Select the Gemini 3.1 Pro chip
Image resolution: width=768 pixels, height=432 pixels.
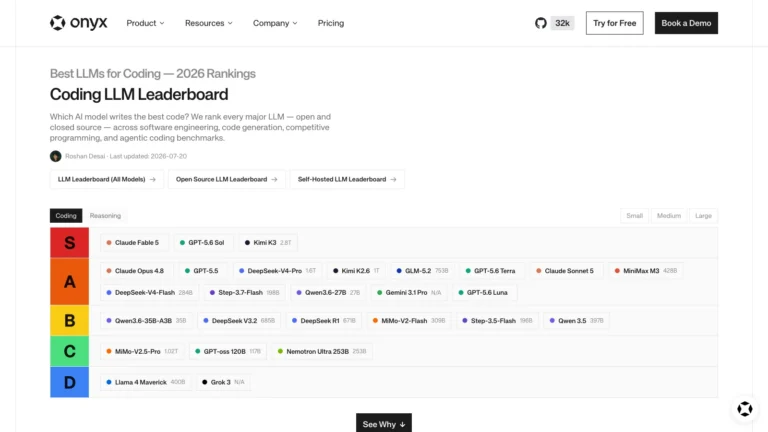pos(409,292)
